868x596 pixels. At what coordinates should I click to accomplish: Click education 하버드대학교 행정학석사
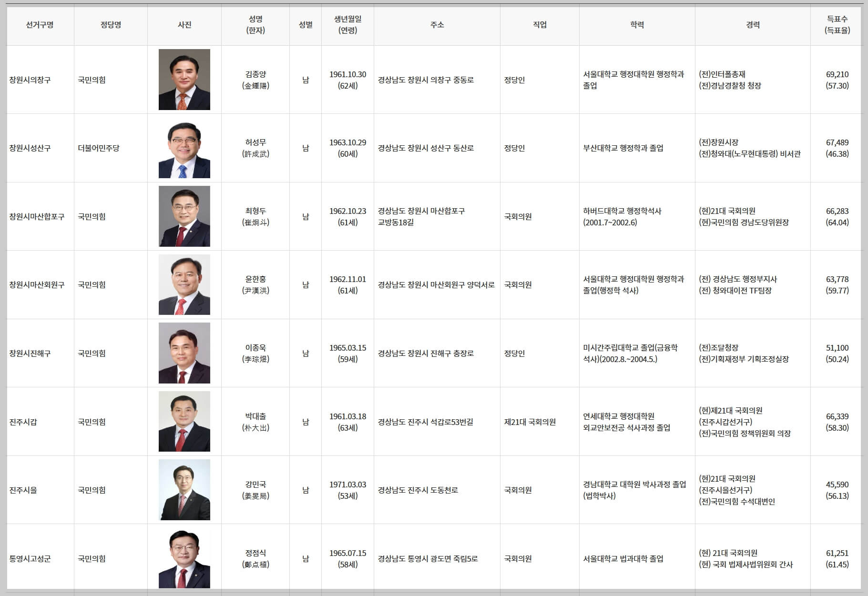623,211
